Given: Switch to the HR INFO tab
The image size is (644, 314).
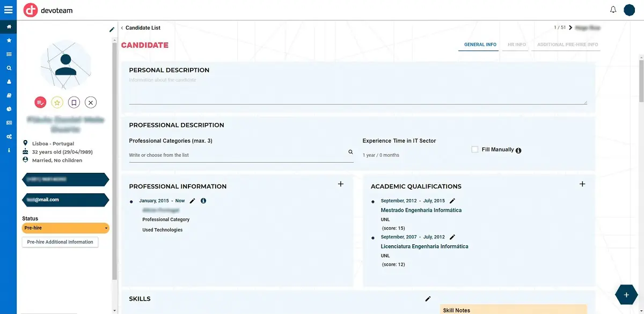Looking at the screenshot, I should pyautogui.click(x=515, y=45).
